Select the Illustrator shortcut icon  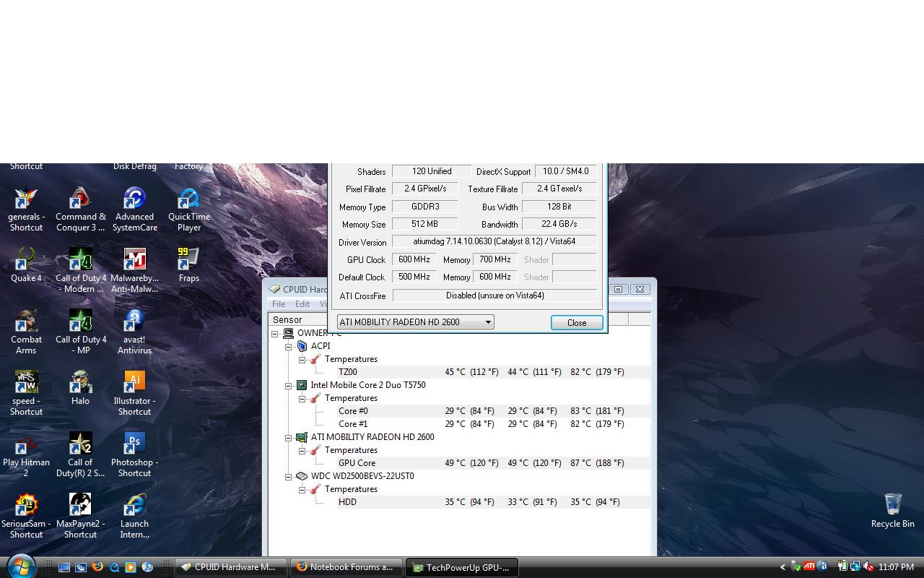tap(134, 393)
